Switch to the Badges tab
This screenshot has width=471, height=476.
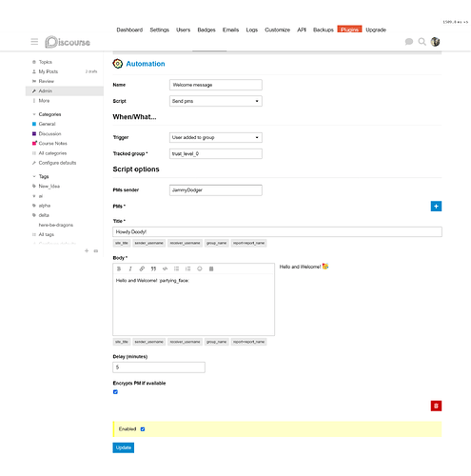(206, 30)
